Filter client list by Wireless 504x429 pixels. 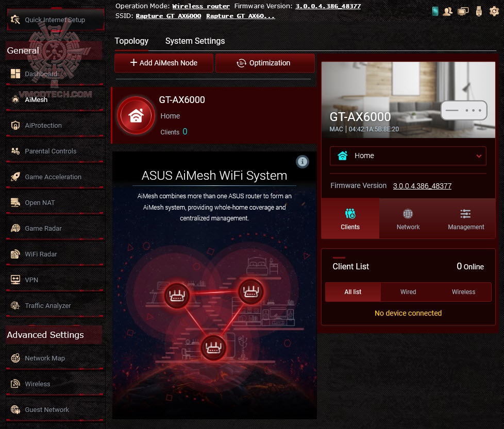[x=463, y=292]
